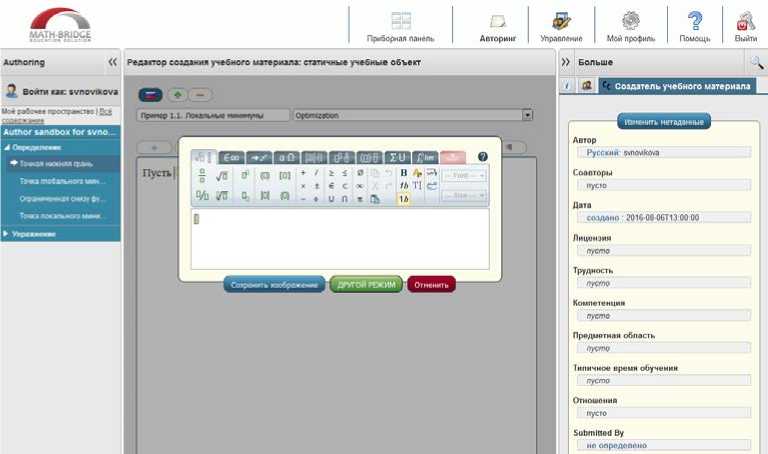Insert a fraction template
The height and width of the screenshot is (454, 768).
pyautogui.click(x=202, y=175)
